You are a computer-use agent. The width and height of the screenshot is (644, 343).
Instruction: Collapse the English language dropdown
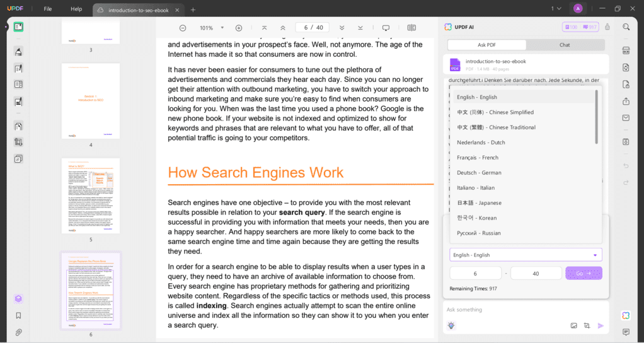[595, 255]
